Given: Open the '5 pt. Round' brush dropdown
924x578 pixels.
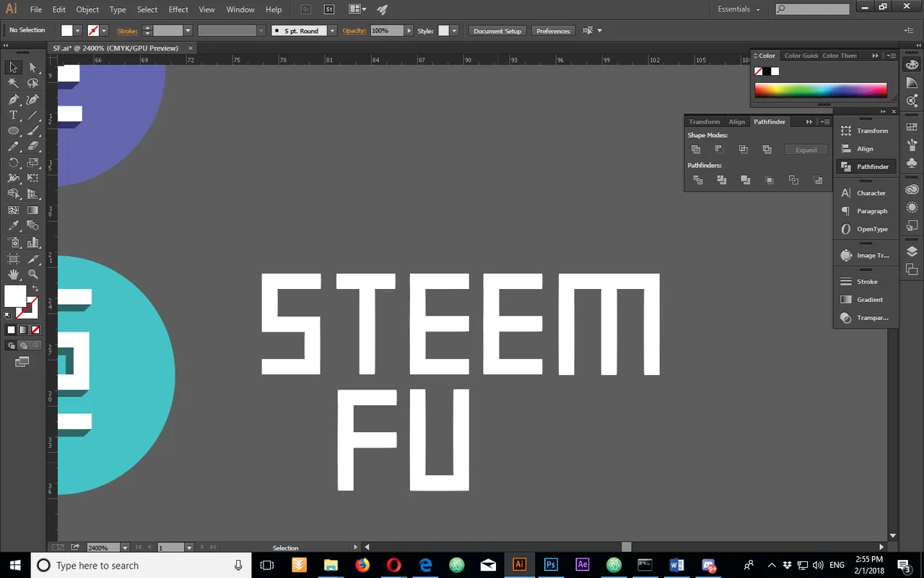Looking at the screenshot, I should [x=332, y=31].
